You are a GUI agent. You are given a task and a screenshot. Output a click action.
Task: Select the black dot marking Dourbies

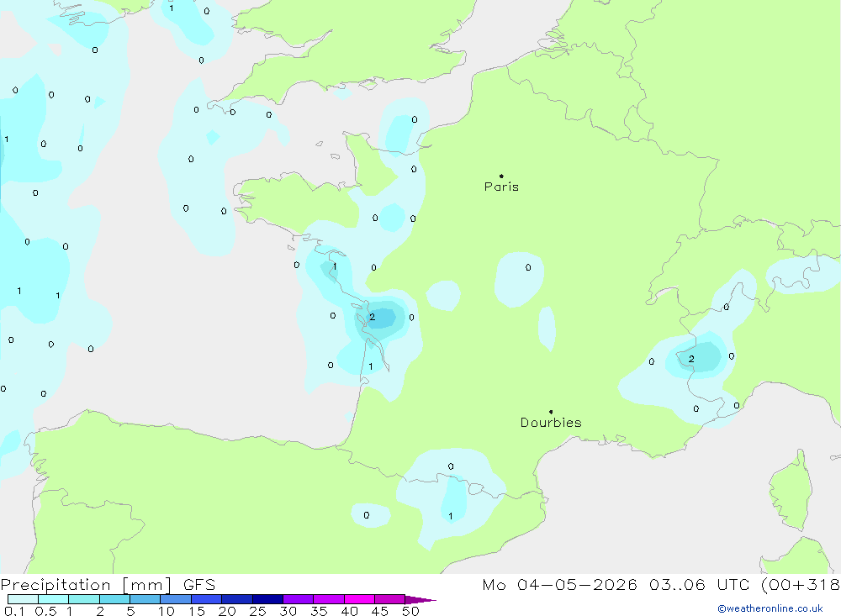[551, 412]
